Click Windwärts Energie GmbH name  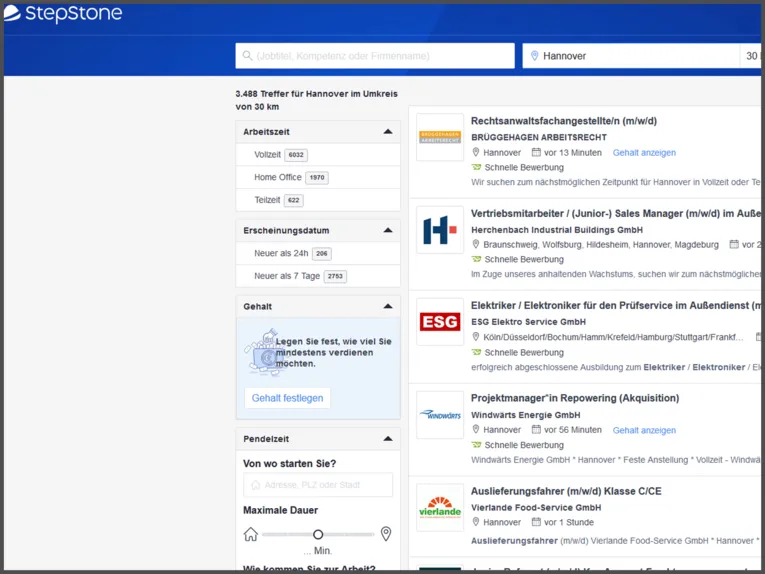(525, 415)
